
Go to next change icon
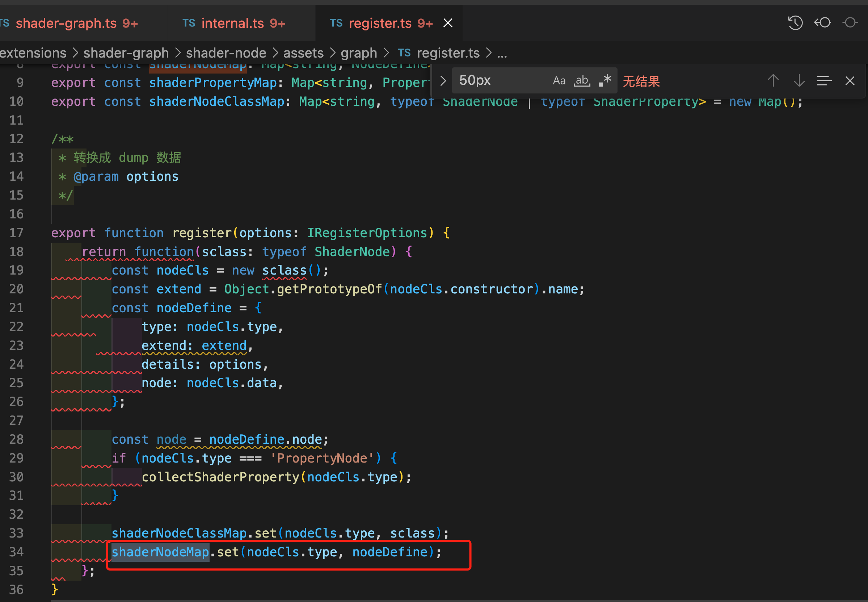point(850,23)
